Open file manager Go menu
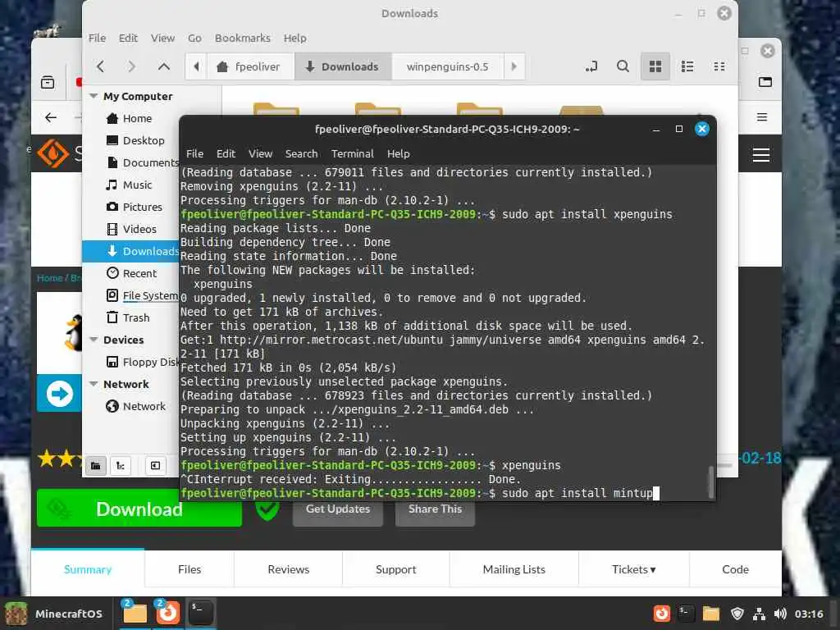The image size is (840, 630). pos(194,38)
